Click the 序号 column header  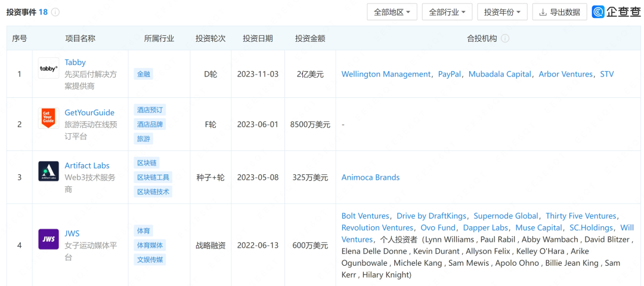pyautogui.click(x=19, y=38)
